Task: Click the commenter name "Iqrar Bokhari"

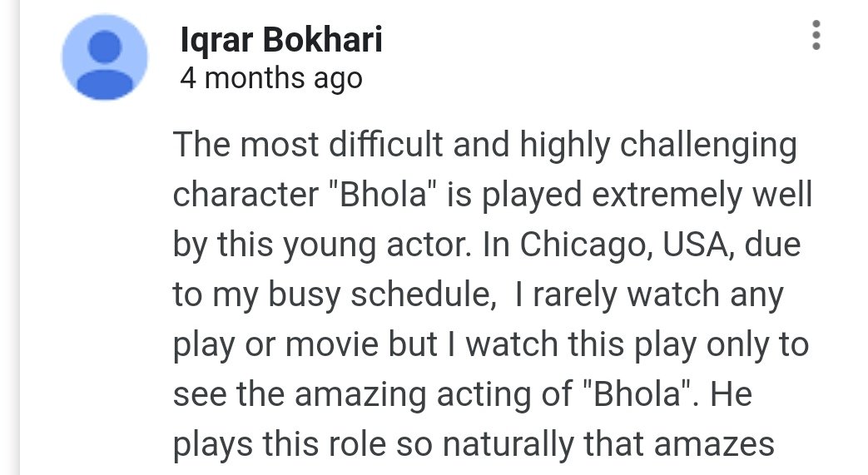Action: 281,40
